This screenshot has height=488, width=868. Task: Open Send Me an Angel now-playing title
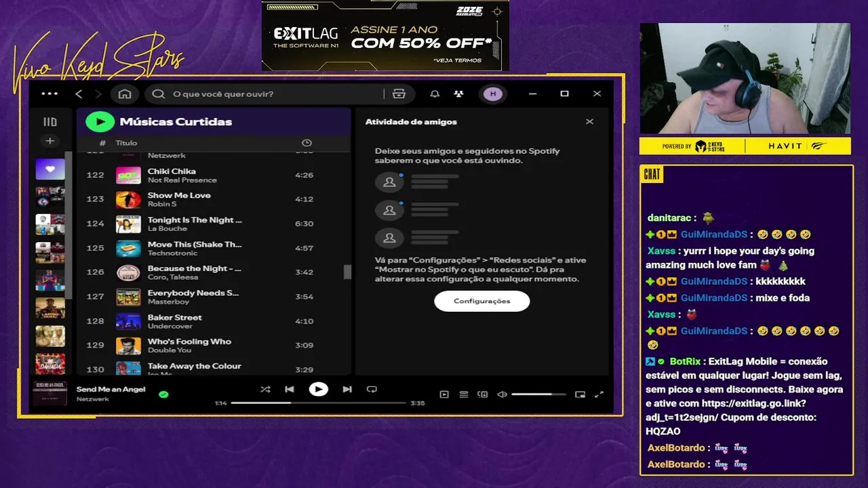[111, 390]
